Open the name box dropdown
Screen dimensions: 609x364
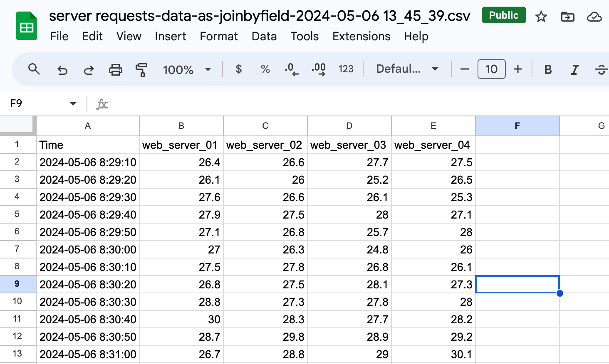tap(73, 103)
